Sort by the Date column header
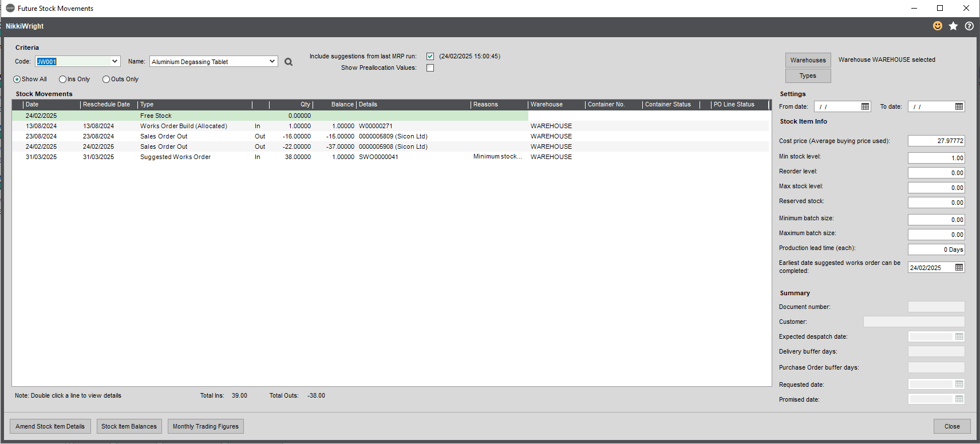 (52, 105)
